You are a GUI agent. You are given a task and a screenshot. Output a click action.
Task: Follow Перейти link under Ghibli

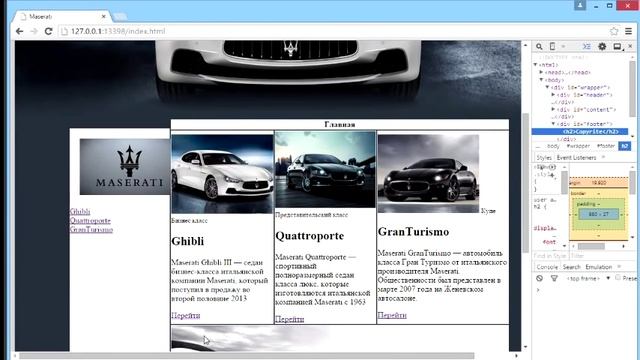[x=186, y=316]
